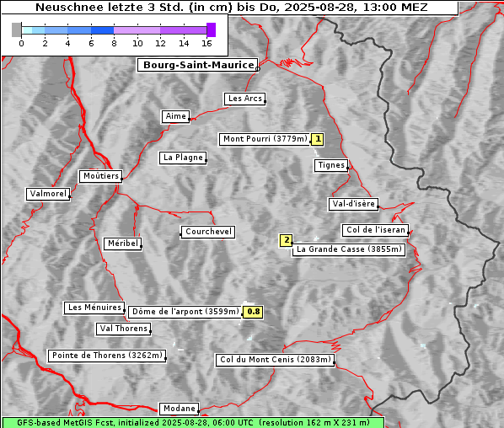Viewport: 504px width, 428px height.
Task: Select the Courchevel label
Action: [x=208, y=232]
